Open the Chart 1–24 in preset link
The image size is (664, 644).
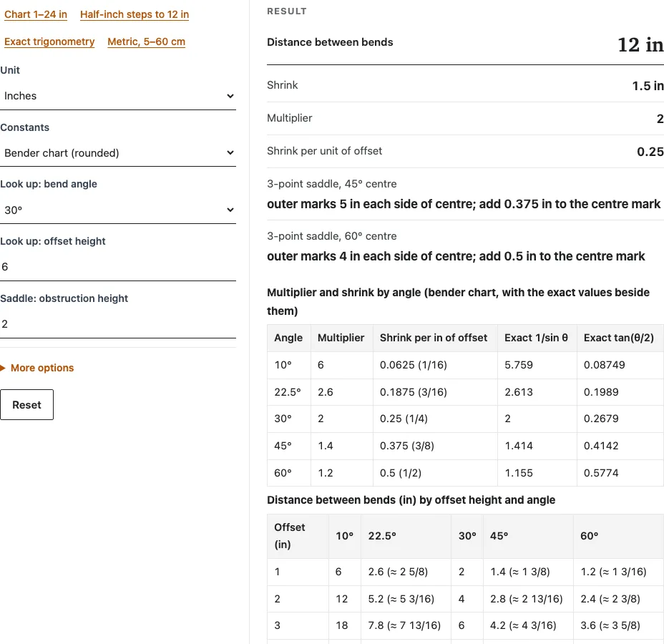pyautogui.click(x=36, y=14)
